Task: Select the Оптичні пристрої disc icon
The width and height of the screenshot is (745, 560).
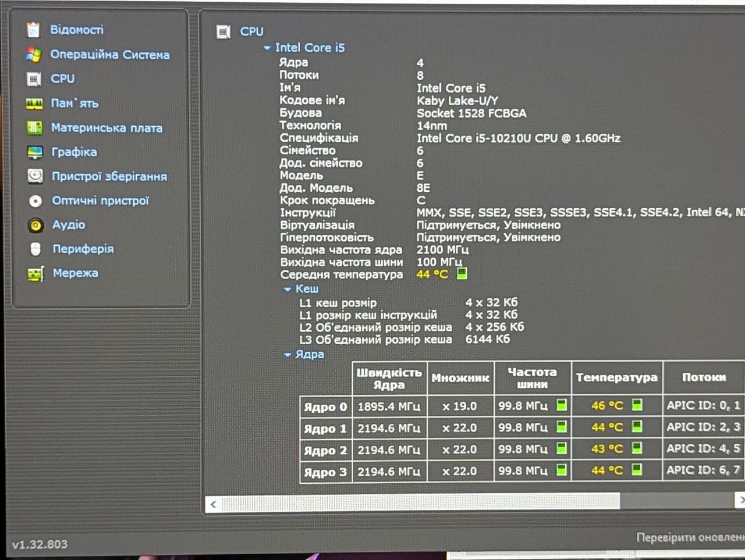Action: pyautogui.click(x=36, y=201)
